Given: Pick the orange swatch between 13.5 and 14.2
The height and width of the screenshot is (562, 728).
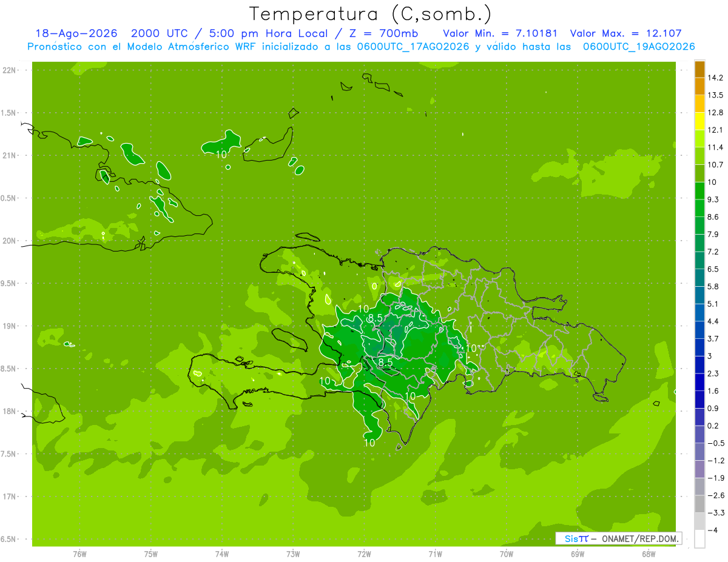Looking at the screenshot, I should 699,87.
